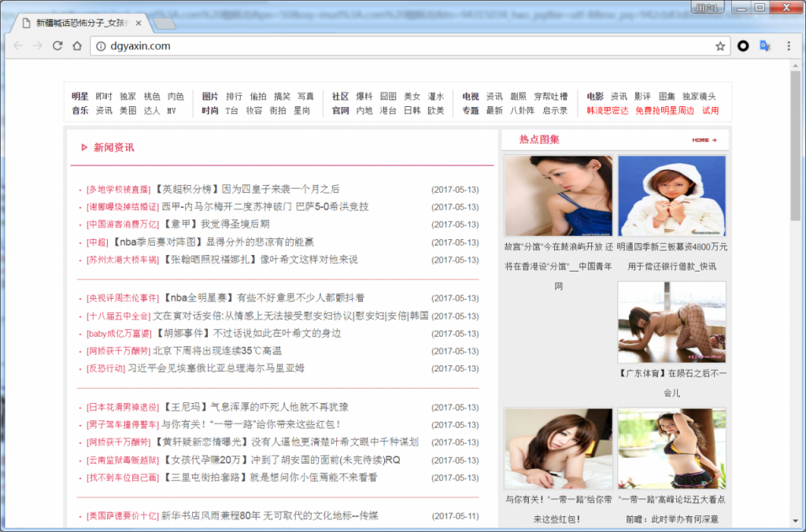
Task: Open Chrome three-dot menu
Action: tap(789, 46)
